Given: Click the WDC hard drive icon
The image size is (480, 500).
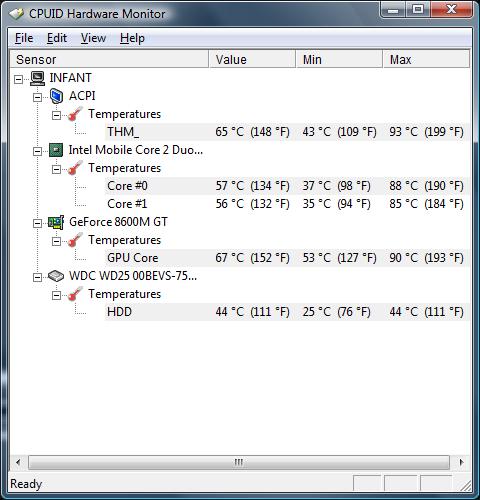Looking at the screenshot, I should [x=56, y=276].
